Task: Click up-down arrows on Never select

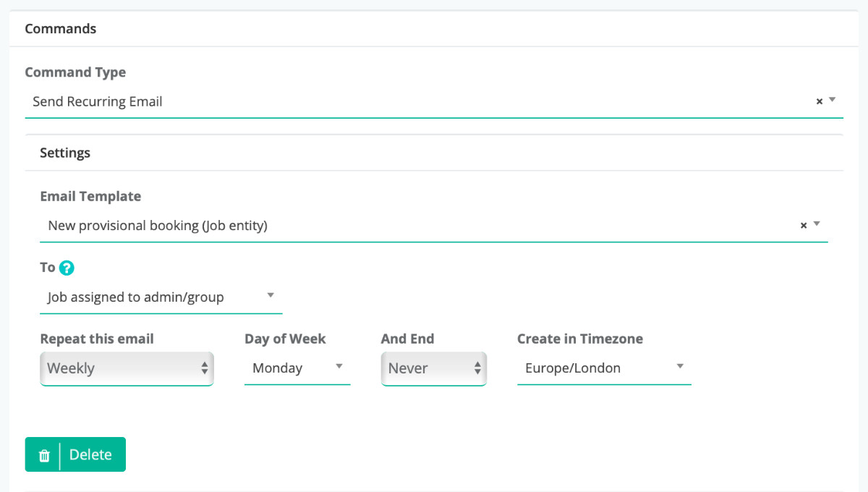Action: coord(477,368)
